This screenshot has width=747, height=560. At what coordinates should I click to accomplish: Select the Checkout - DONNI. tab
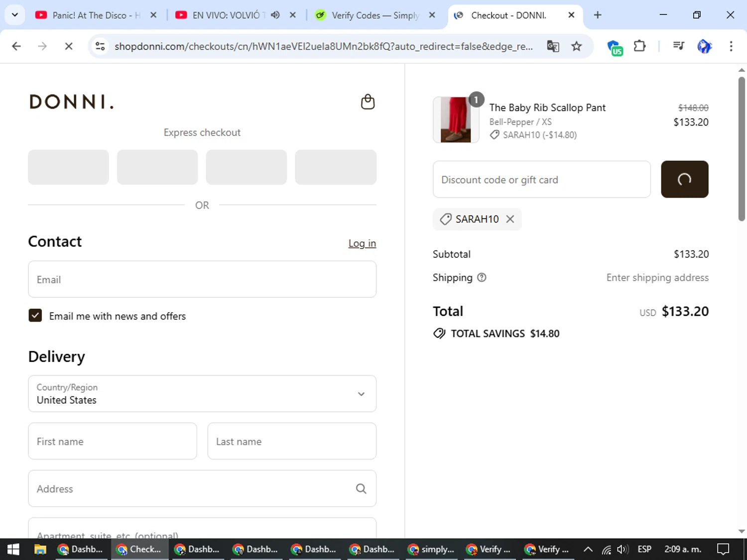tap(508, 15)
